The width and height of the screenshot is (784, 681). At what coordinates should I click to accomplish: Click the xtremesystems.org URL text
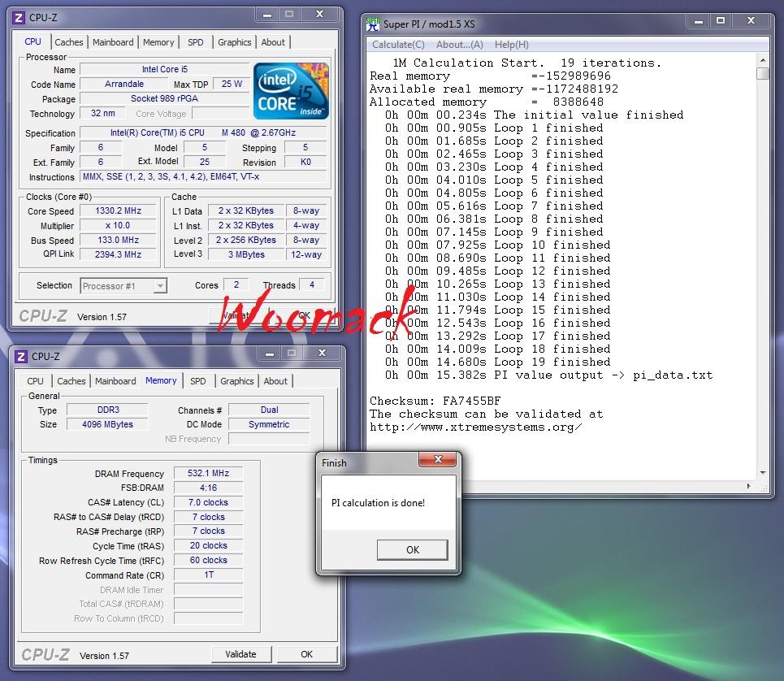[475, 427]
